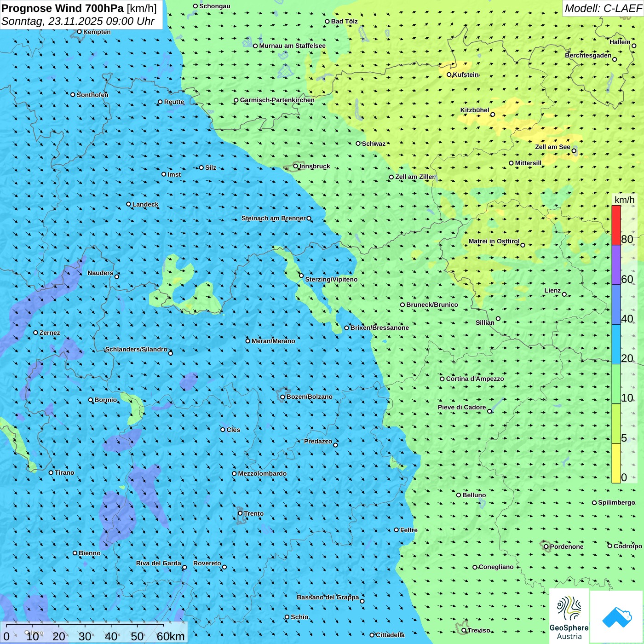Click the 'Sonthofen' label

[x=92, y=95]
